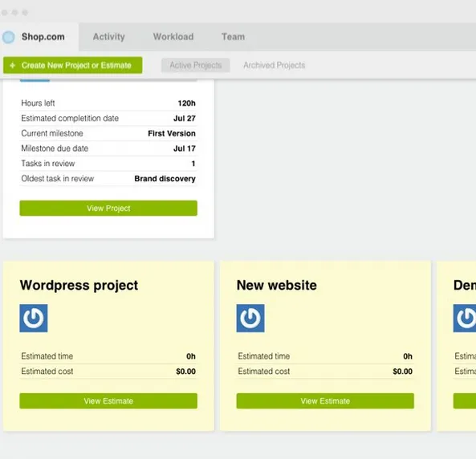Open the Team tab
Viewport: 476px width, 459px height.
pos(233,37)
